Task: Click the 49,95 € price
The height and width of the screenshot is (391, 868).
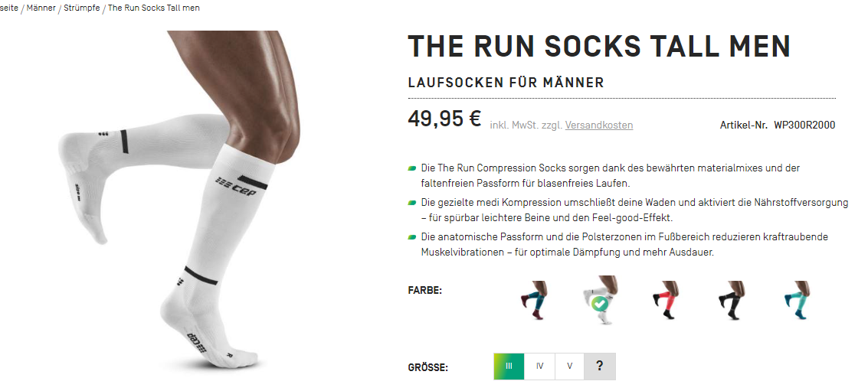Action: (444, 119)
